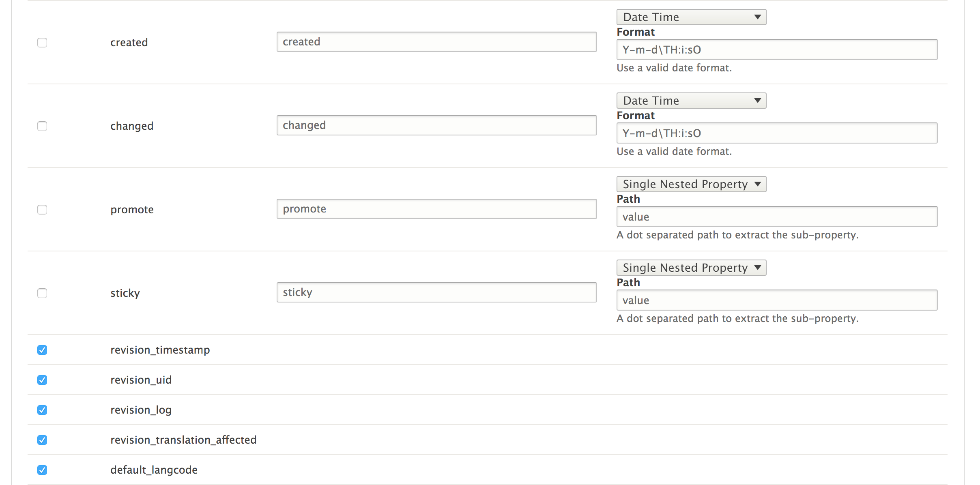Open the Date Time dropdown for created
Screen dimensions: 980x485
tap(691, 17)
